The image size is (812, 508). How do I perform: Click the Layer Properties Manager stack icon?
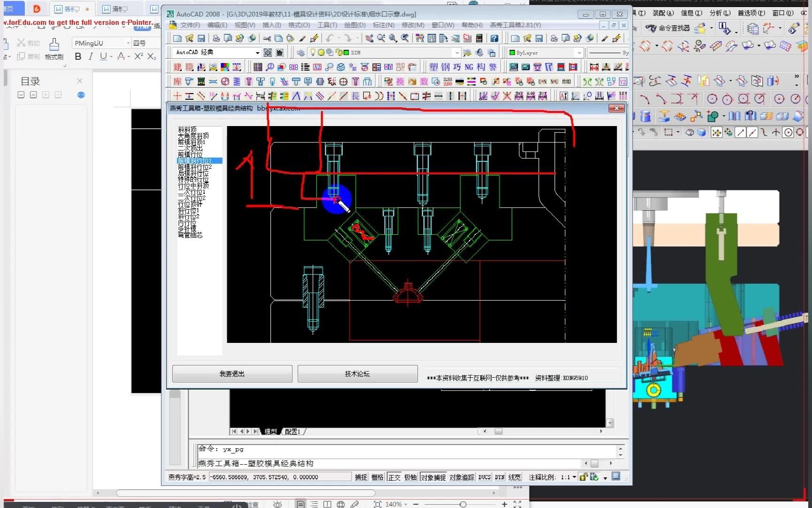[x=301, y=52]
